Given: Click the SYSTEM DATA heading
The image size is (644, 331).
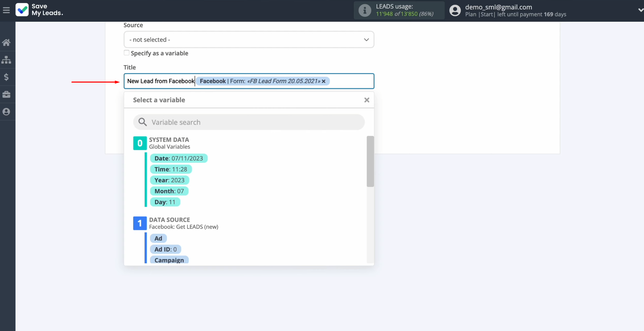Looking at the screenshot, I should click(169, 140).
